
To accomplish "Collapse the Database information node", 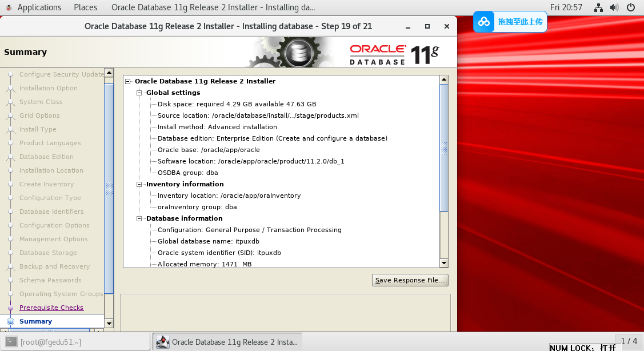I will [x=139, y=218].
